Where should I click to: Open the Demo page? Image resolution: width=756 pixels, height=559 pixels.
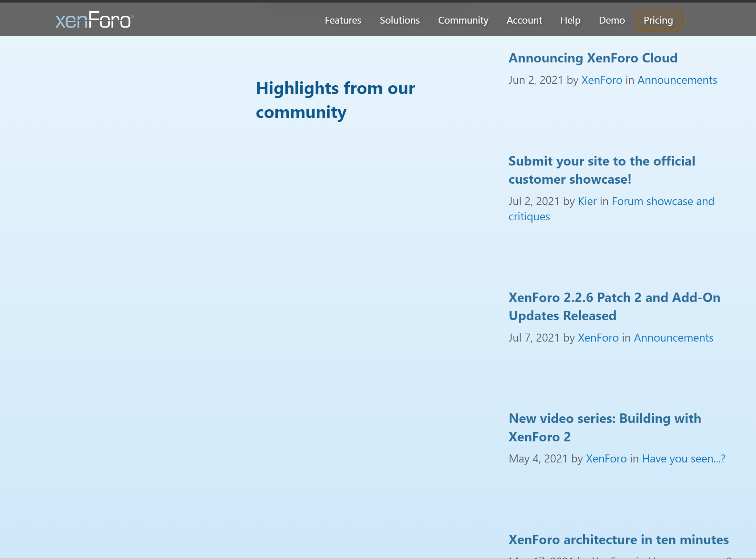coord(612,20)
